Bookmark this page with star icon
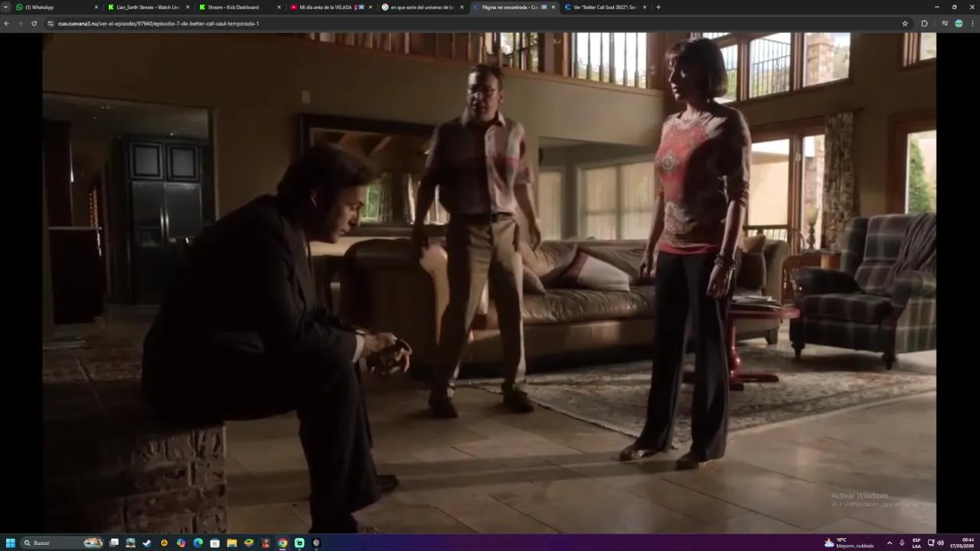The width and height of the screenshot is (980, 551). pyautogui.click(x=905, y=24)
